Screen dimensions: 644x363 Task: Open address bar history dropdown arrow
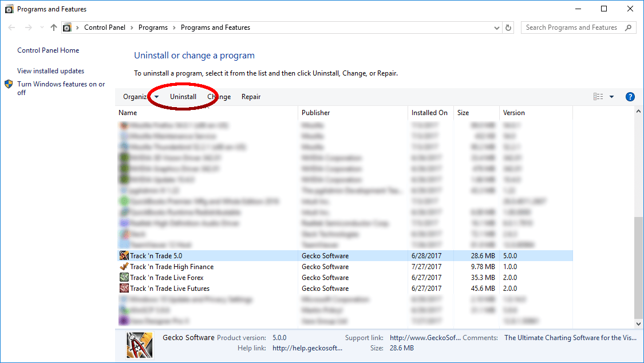[x=496, y=28]
